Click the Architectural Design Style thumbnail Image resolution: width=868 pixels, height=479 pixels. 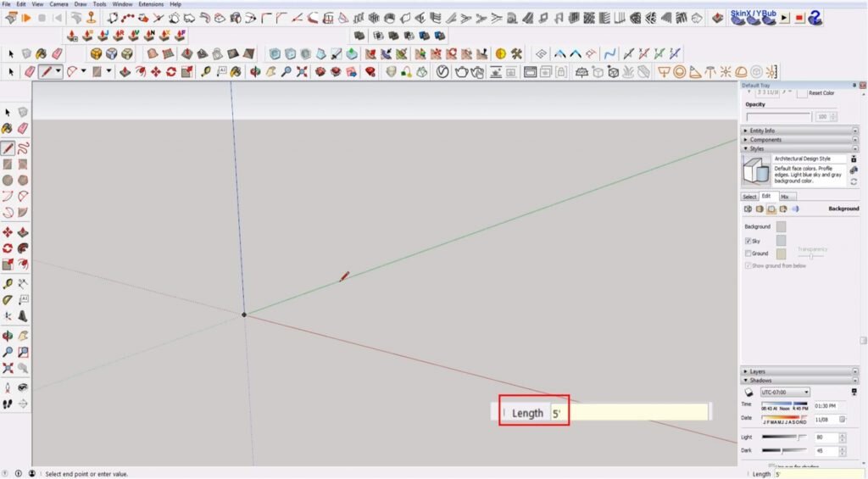(x=756, y=170)
